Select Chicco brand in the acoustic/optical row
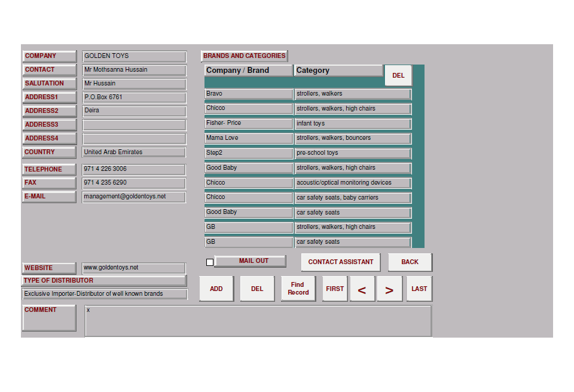 pos(249,183)
